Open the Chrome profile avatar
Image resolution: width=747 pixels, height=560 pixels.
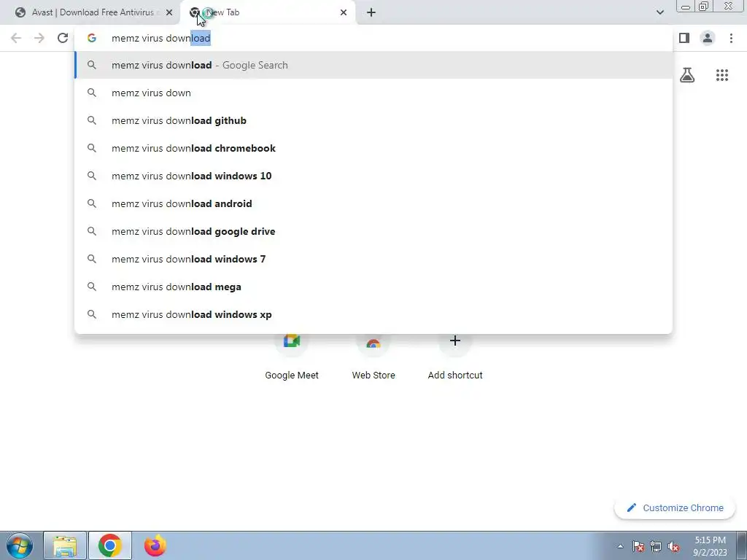coord(708,38)
